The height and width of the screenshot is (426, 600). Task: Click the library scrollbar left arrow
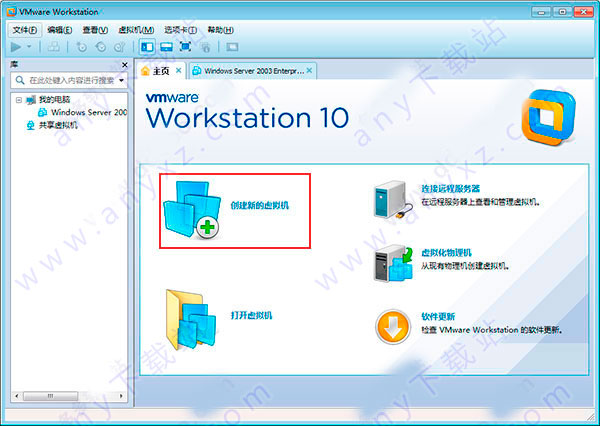pyautogui.click(x=16, y=396)
